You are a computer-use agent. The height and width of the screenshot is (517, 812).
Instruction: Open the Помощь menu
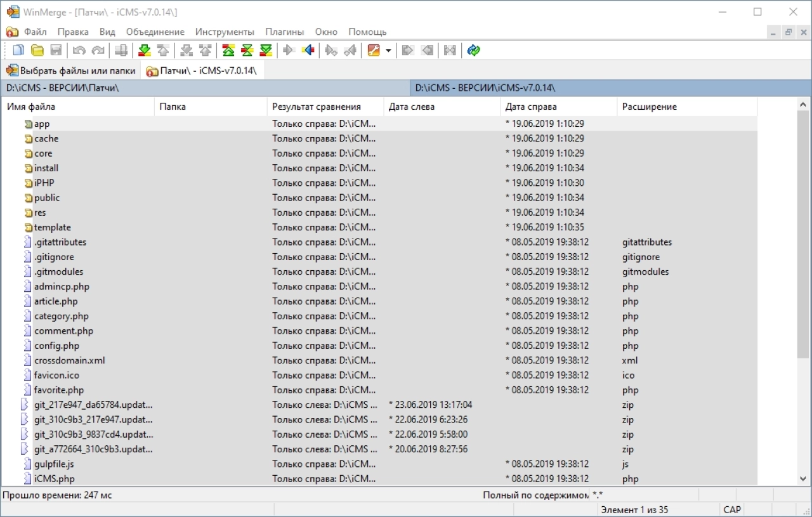[367, 32]
